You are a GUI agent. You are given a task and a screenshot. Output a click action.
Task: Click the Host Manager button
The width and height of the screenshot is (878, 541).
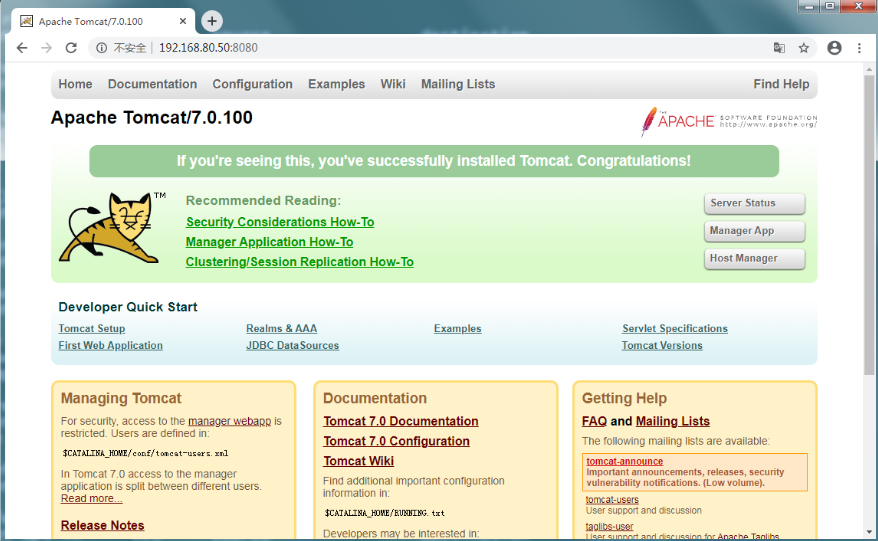point(754,258)
